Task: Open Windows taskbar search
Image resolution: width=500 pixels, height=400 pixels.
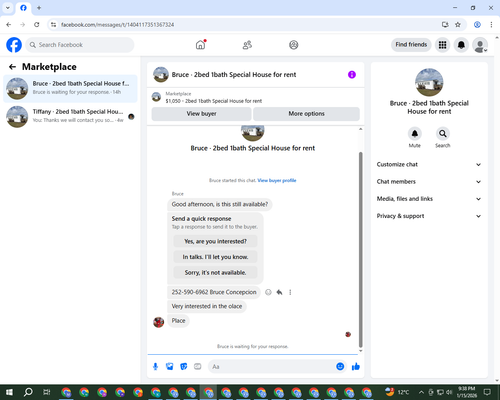Action: coord(28,392)
